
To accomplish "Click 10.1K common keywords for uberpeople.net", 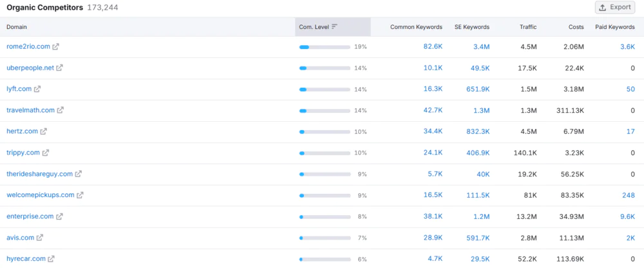I will [433, 68].
